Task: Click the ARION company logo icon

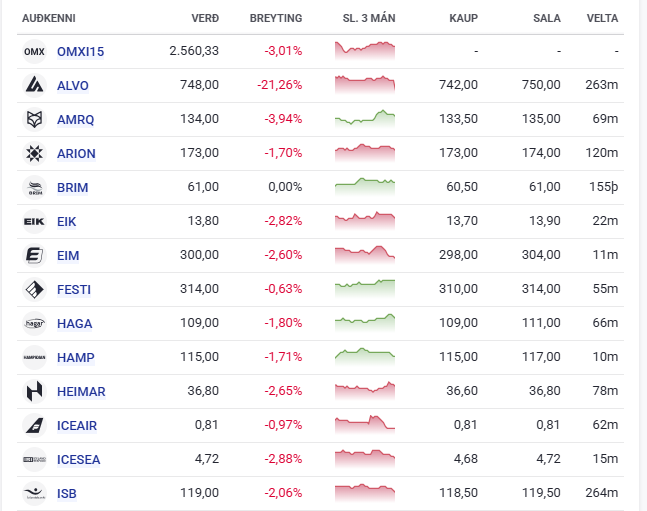Action: point(34,153)
